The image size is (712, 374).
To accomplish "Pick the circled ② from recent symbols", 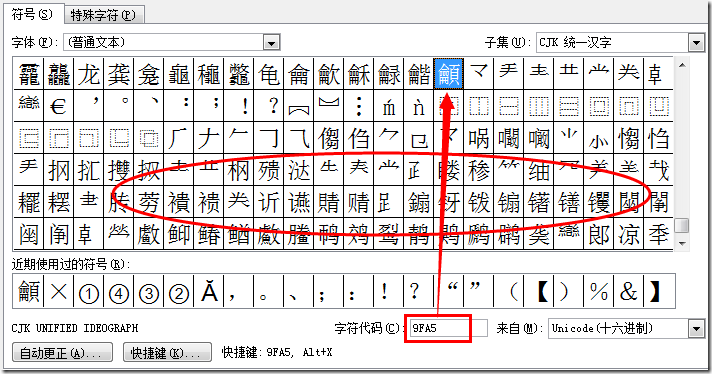I will pos(178,291).
